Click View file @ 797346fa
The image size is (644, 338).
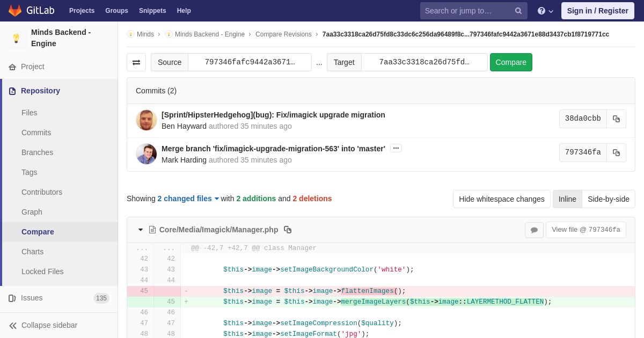(586, 230)
